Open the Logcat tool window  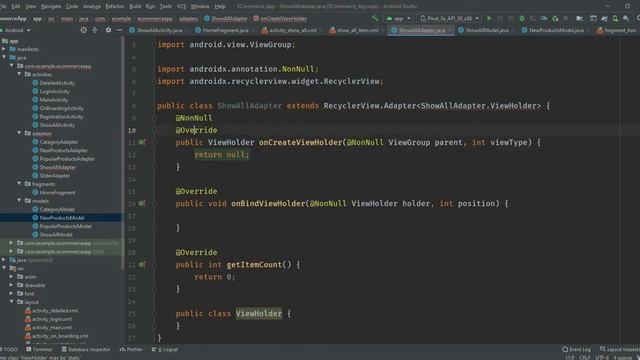pos(165,349)
